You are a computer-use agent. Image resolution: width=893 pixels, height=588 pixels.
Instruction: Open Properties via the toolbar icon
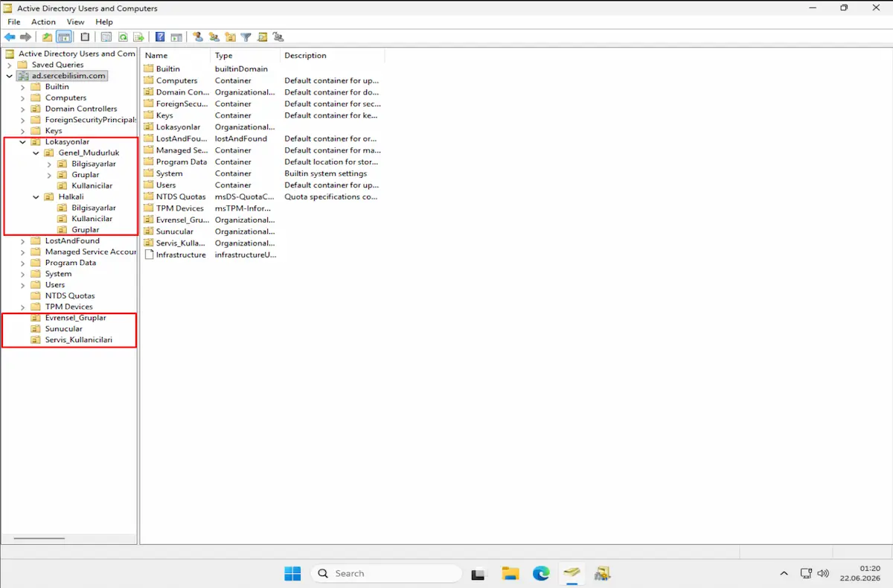pyautogui.click(x=106, y=37)
